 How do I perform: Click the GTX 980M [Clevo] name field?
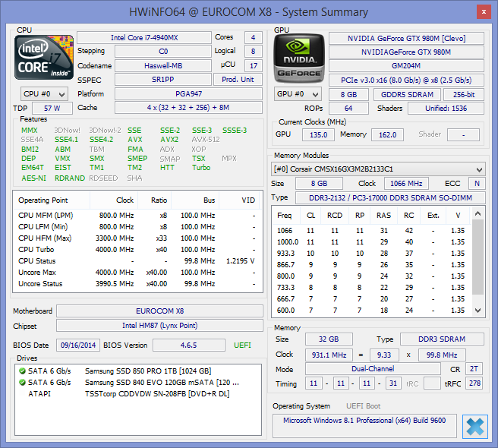click(x=406, y=38)
